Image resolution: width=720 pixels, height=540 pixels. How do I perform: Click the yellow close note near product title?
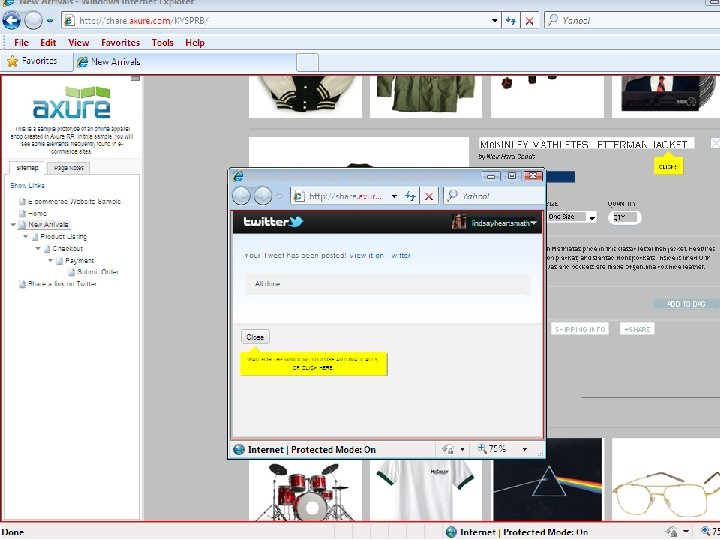(x=668, y=166)
